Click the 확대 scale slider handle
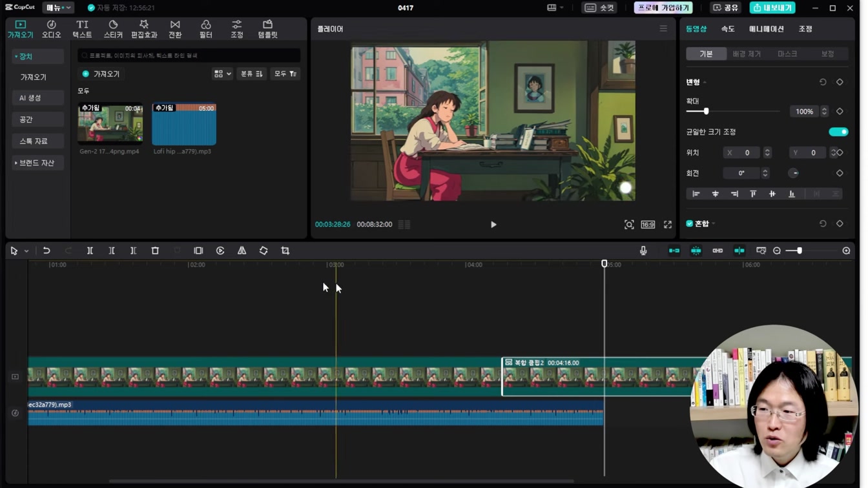This screenshot has height=488, width=868. point(706,111)
